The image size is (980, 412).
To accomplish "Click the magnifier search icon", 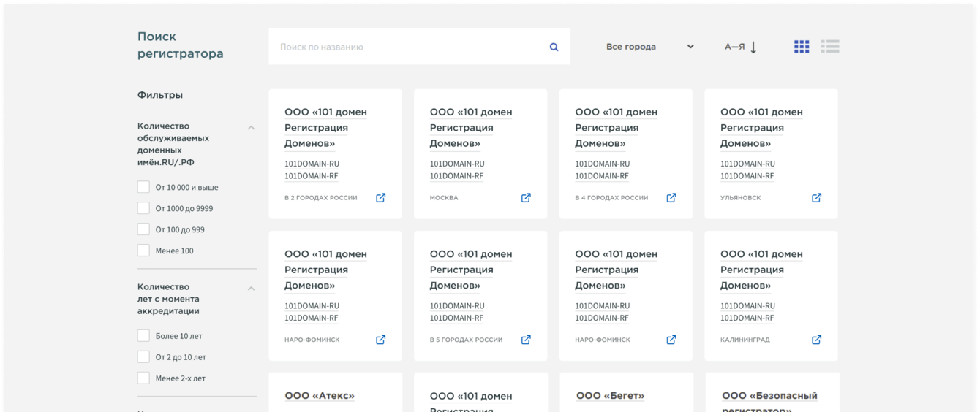I will [x=554, y=47].
